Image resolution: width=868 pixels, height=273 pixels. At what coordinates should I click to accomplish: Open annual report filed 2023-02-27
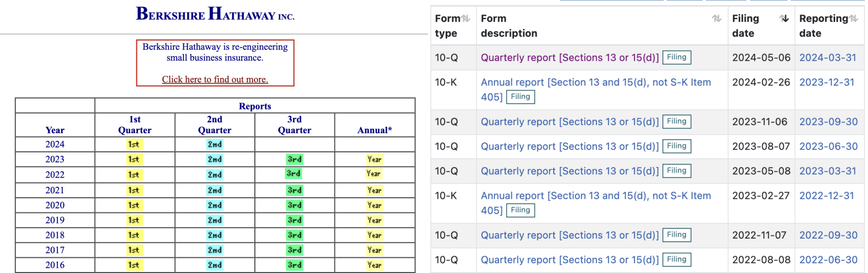(x=596, y=203)
